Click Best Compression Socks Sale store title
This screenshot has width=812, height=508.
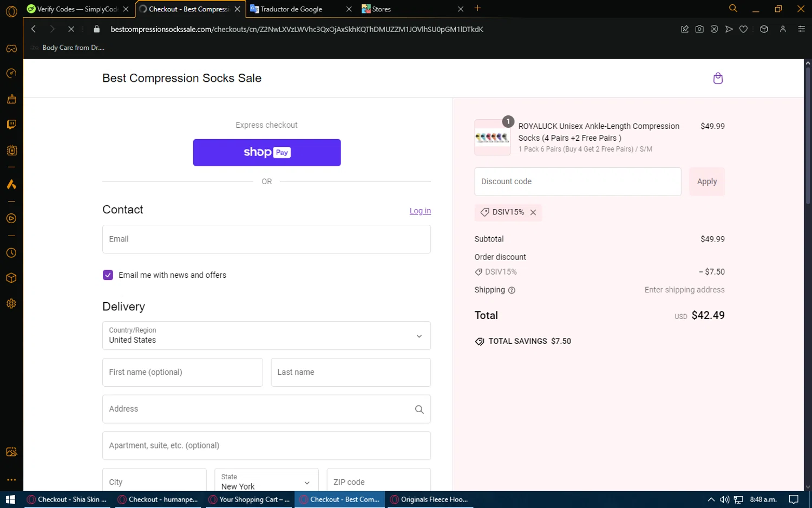(x=182, y=78)
